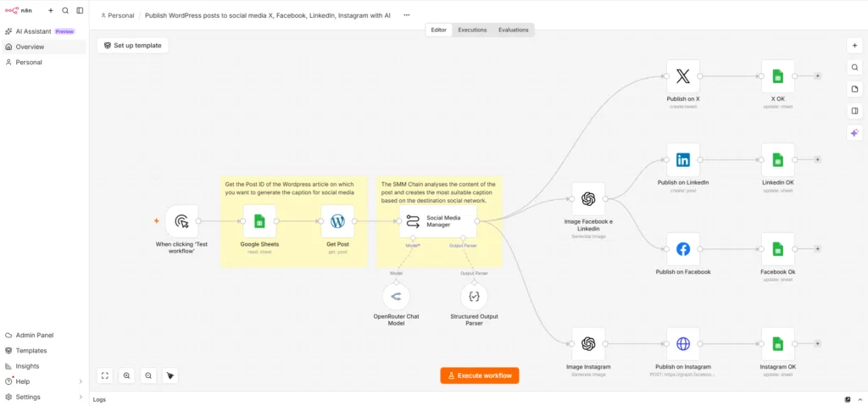Viewport: 868px width, 406px height.
Task: Open search from the top-left magnifier icon
Action: point(65,10)
